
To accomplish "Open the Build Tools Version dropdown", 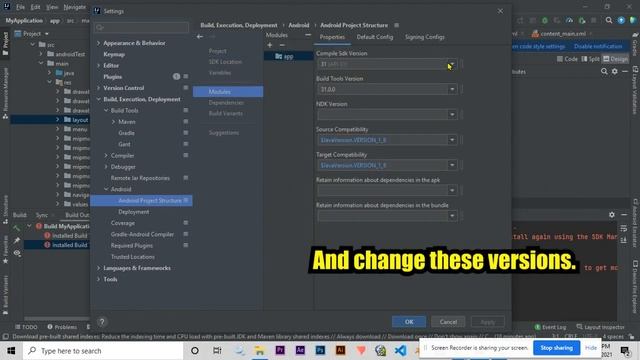I will (451, 89).
